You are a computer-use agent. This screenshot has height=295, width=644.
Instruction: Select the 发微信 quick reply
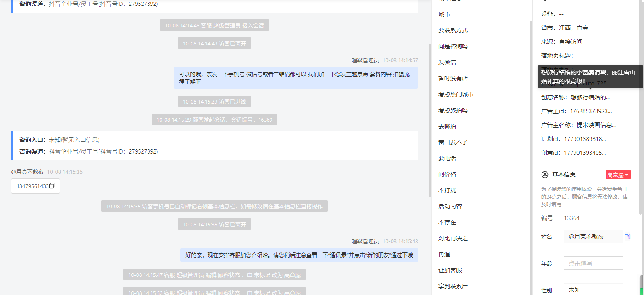447,62
